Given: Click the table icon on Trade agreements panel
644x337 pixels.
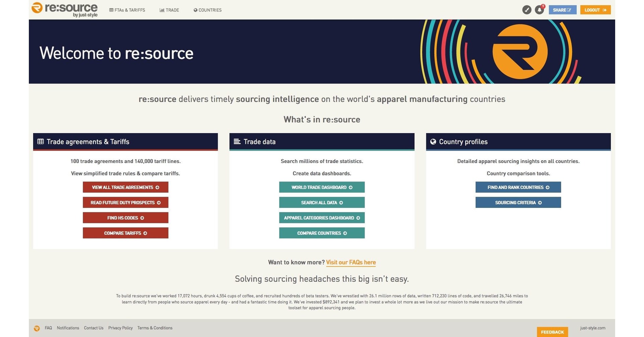Looking at the screenshot, I should [40, 142].
